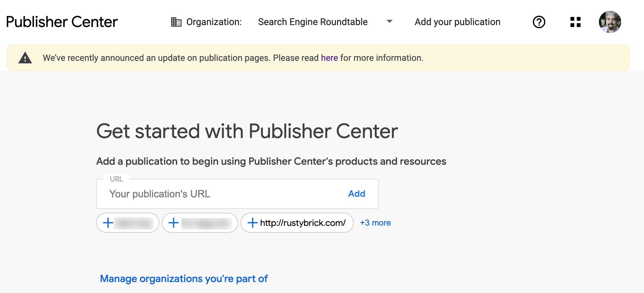
Task: Click the plus icon on first suggestion chip
Action: (108, 223)
